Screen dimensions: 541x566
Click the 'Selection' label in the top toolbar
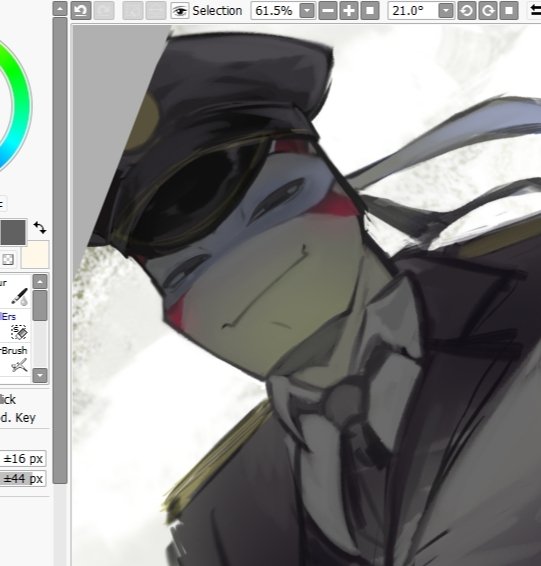coord(217,11)
